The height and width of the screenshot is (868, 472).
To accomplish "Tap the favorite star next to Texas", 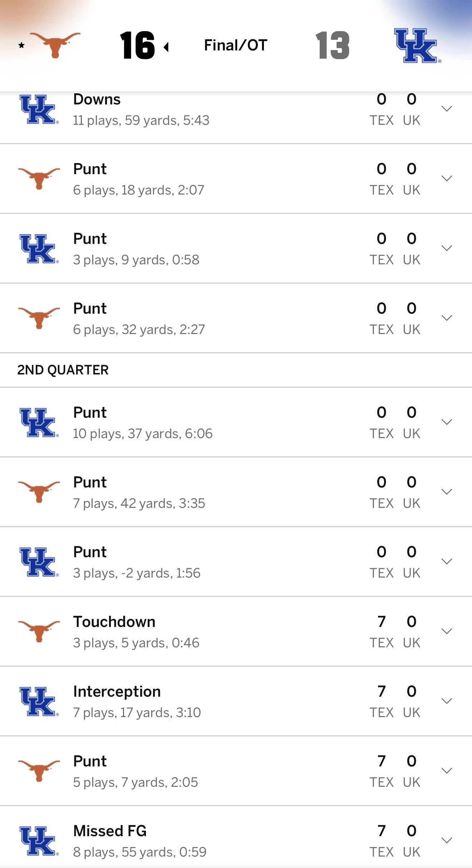I will pos(21,45).
